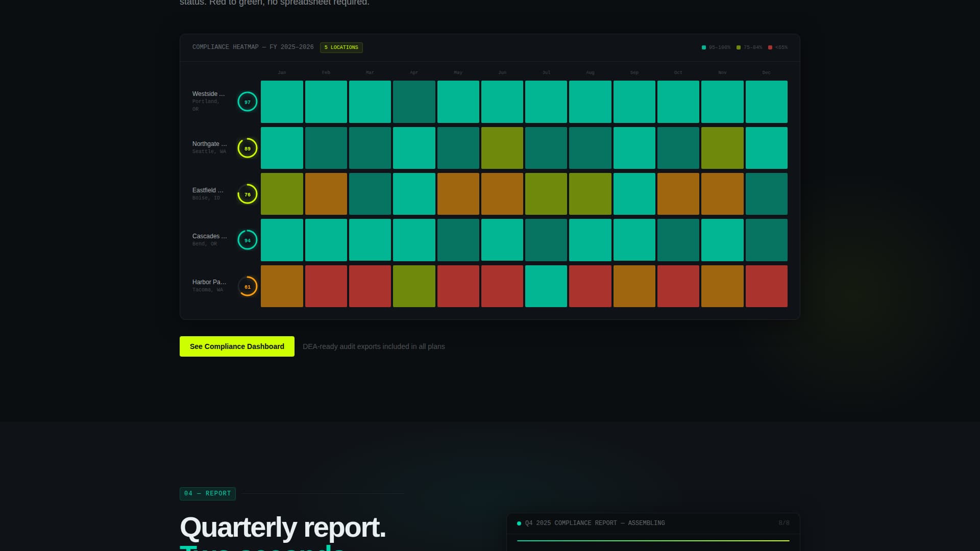Click Cascades score ring showing 94
This screenshot has width=980, height=551.
click(248, 240)
